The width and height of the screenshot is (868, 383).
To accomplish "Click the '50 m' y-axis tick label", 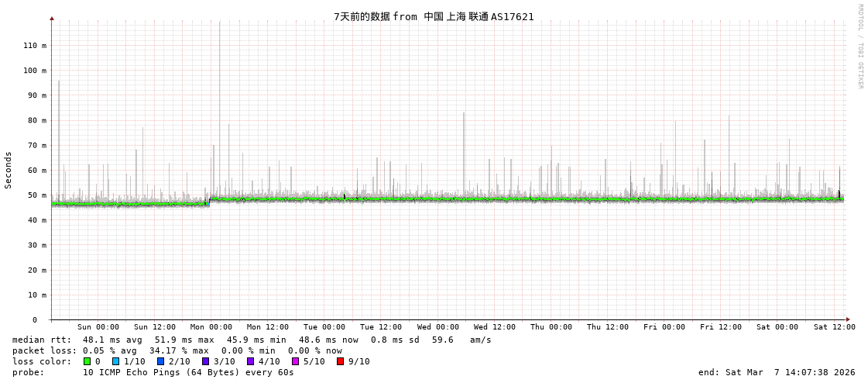I will point(37,195).
